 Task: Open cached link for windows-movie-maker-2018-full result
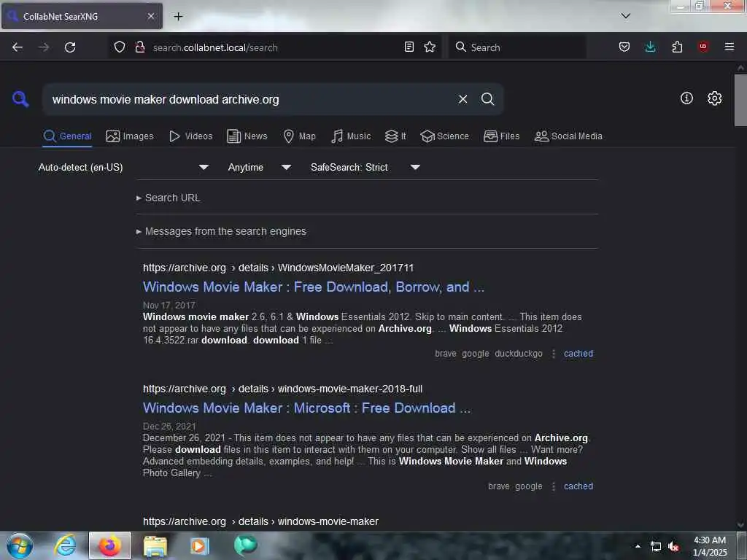pyautogui.click(x=578, y=486)
